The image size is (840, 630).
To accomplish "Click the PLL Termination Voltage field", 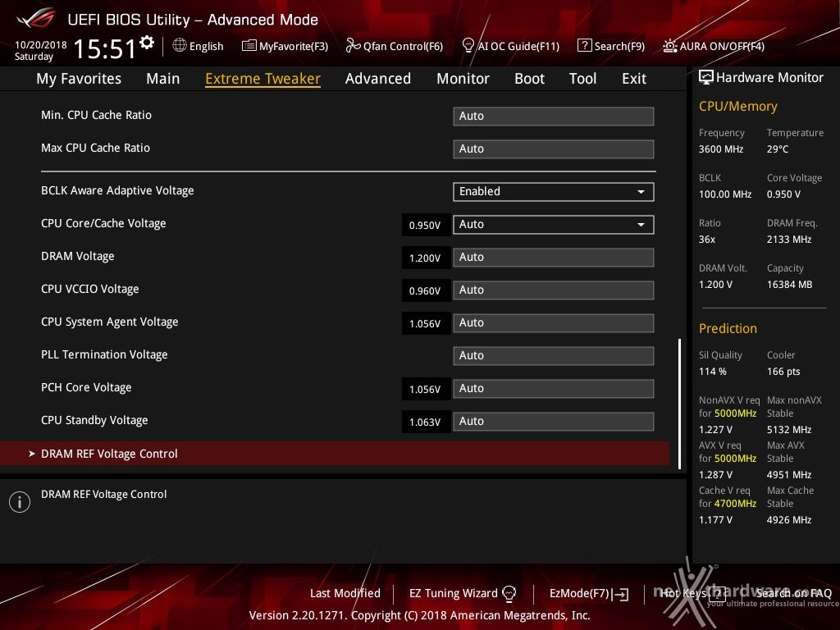I will point(554,356).
